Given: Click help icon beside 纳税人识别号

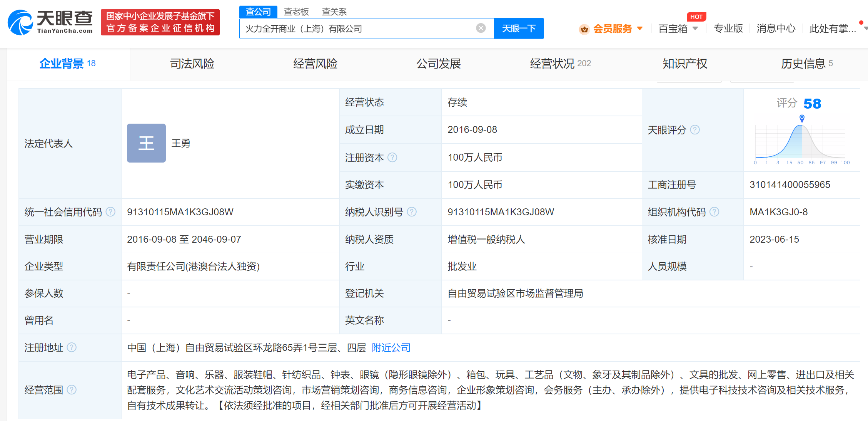Looking at the screenshot, I should point(412,212).
